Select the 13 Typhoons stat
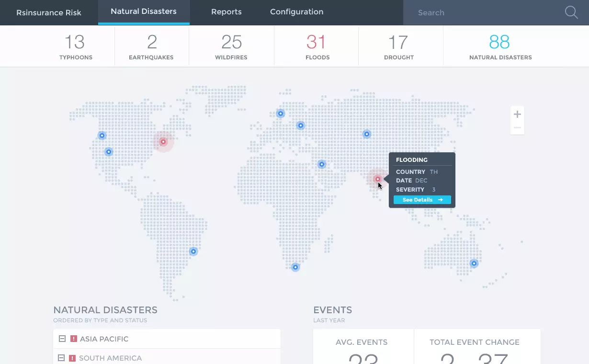The width and height of the screenshot is (589, 364). [76, 46]
